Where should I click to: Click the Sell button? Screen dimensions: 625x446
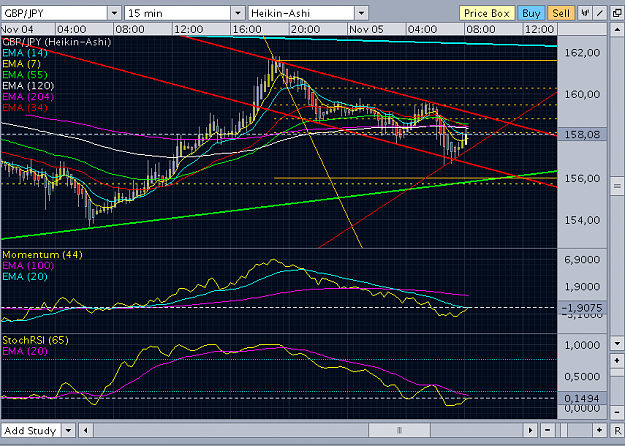pyautogui.click(x=561, y=13)
